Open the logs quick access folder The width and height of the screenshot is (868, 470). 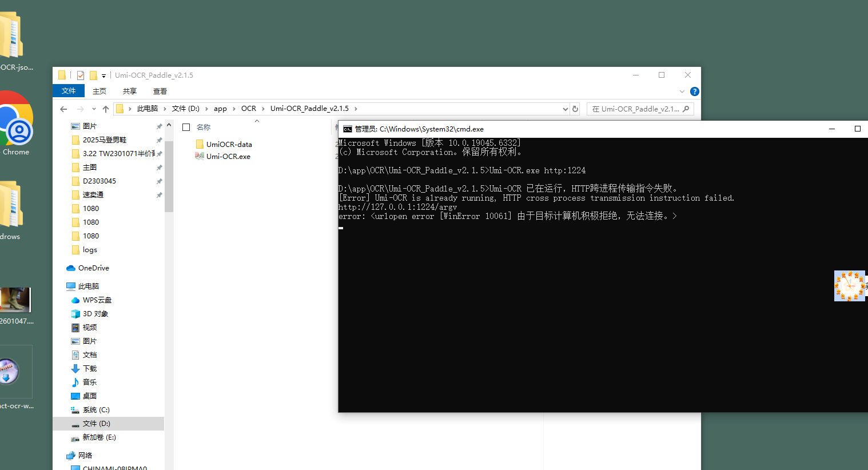tap(84, 249)
